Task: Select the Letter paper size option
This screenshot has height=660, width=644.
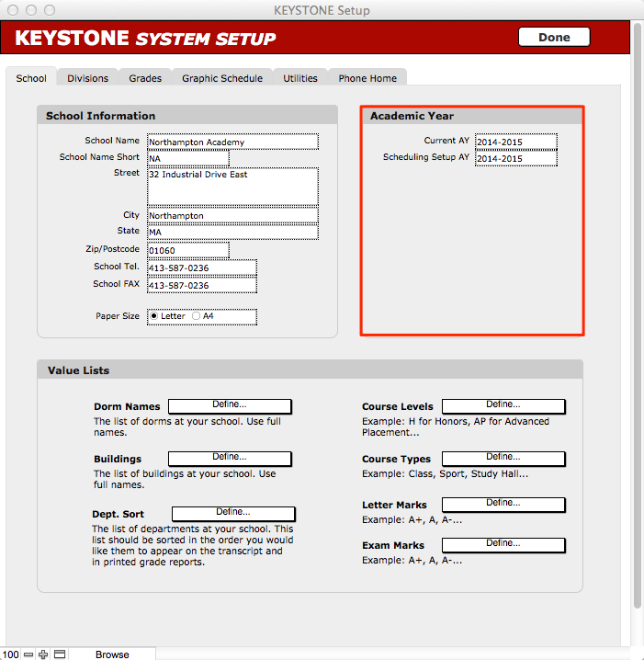Action: [154, 316]
